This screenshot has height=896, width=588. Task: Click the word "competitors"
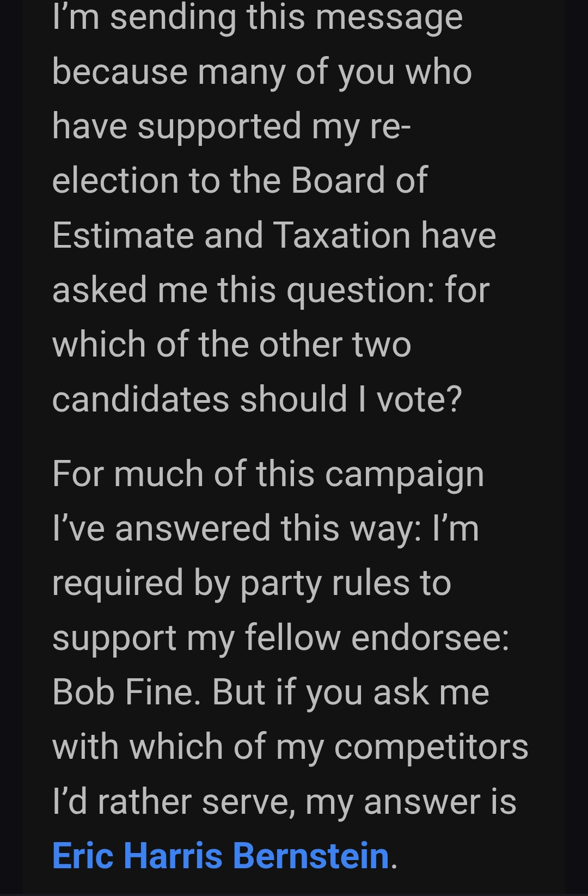tap(431, 747)
